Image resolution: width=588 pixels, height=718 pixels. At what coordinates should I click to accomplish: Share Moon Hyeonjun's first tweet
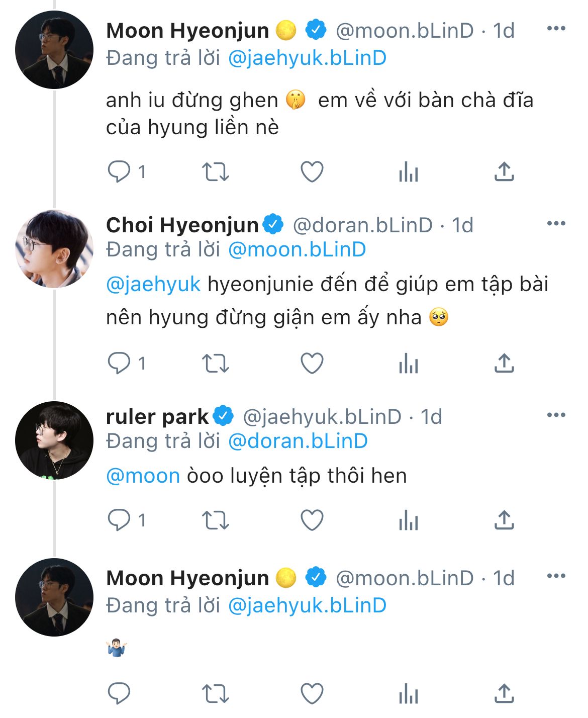coord(504,172)
